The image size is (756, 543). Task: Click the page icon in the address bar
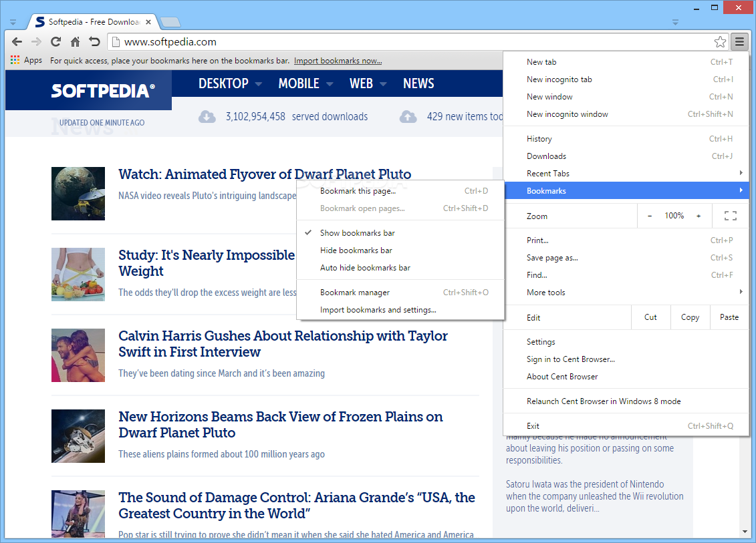tap(115, 42)
